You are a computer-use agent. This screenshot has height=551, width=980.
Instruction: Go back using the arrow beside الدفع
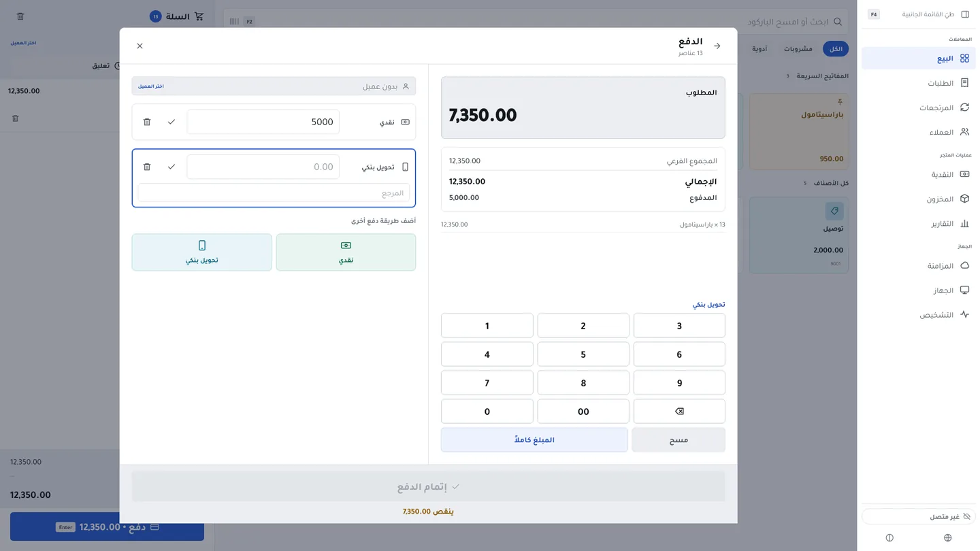point(717,46)
